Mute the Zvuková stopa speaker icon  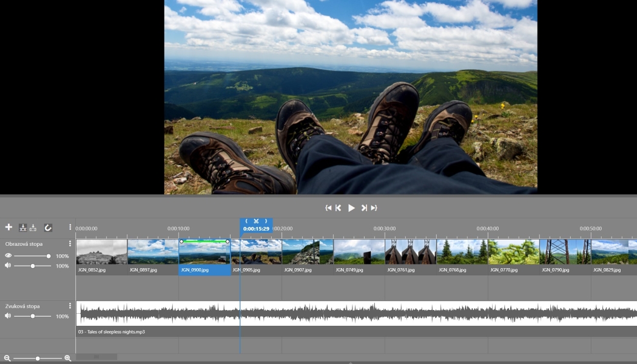coord(8,315)
